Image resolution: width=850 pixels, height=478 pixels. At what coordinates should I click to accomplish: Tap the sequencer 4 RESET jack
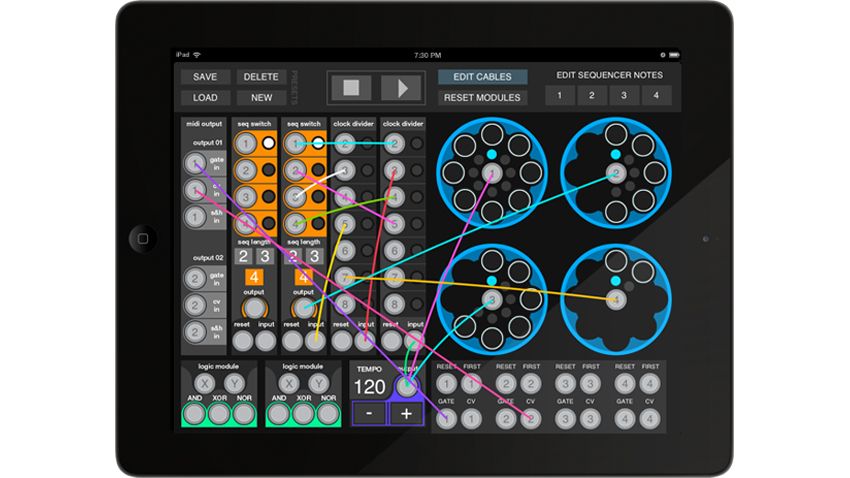pos(624,384)
